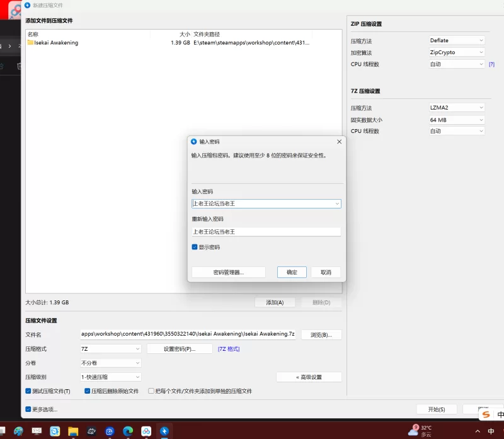
Task: Open the monitor-shaped taskbar app
Action: 37,431
